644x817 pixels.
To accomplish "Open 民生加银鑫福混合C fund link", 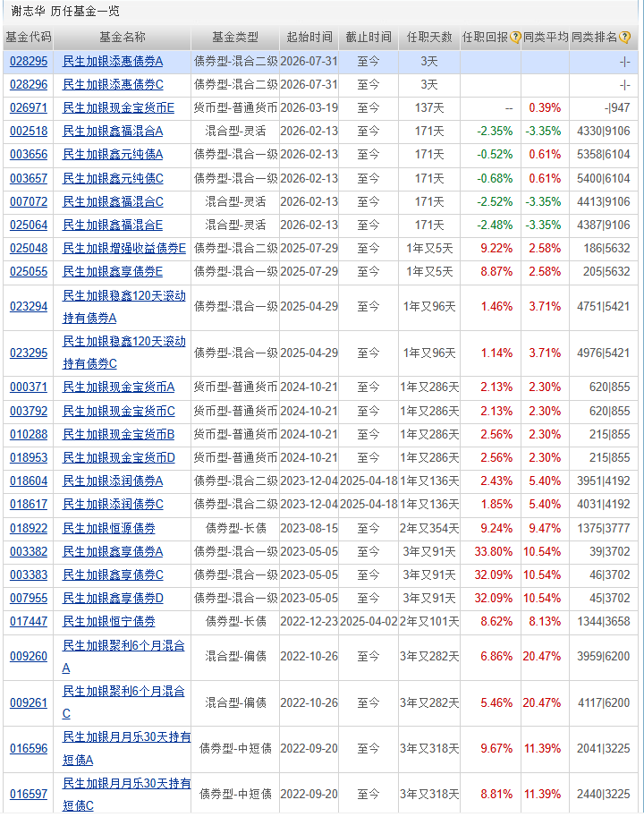I will tap(113, 201).
